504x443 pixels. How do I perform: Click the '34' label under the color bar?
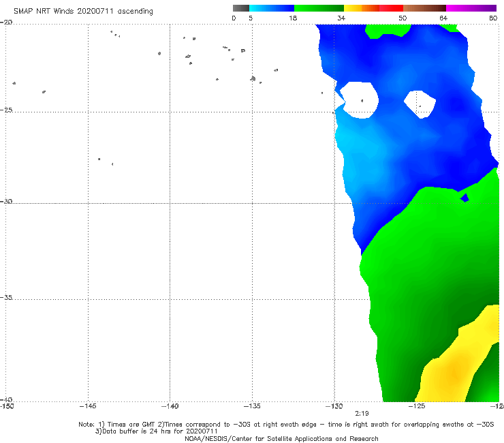click(341, 18)
